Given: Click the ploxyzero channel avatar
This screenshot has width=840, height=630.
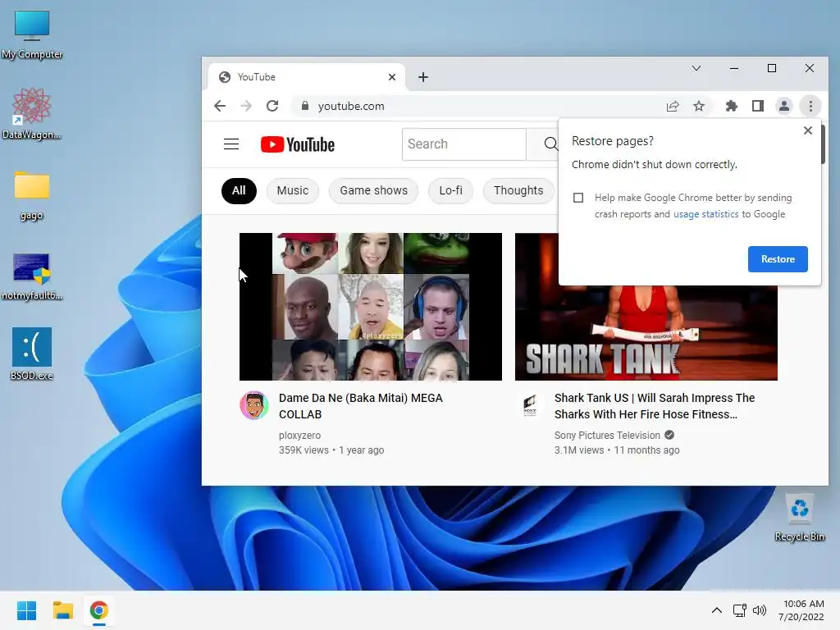Looking at the screenshot, I should pos(254,405).
